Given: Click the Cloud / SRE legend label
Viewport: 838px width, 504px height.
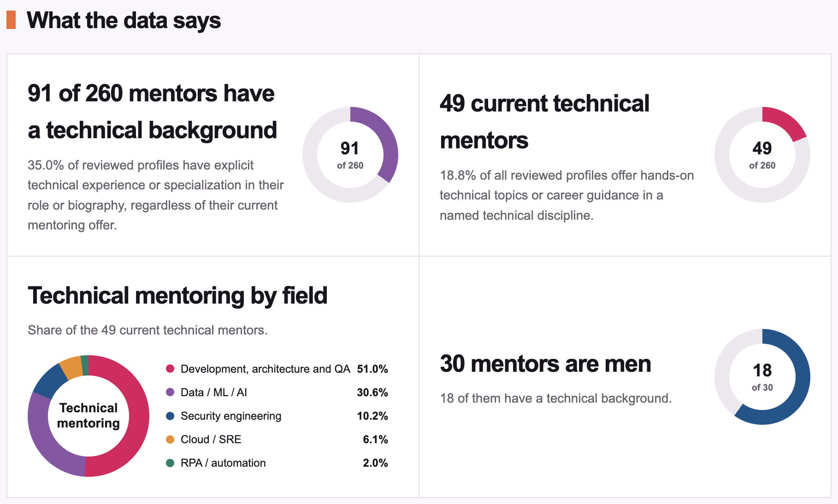Looking at the screenshot, I should coord(211,440).
